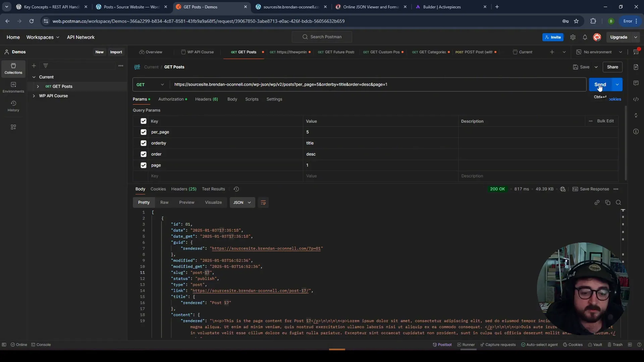Open collections panel options ellipsis
This screenshot has width=644, height=362.
[x=121, y=66]
